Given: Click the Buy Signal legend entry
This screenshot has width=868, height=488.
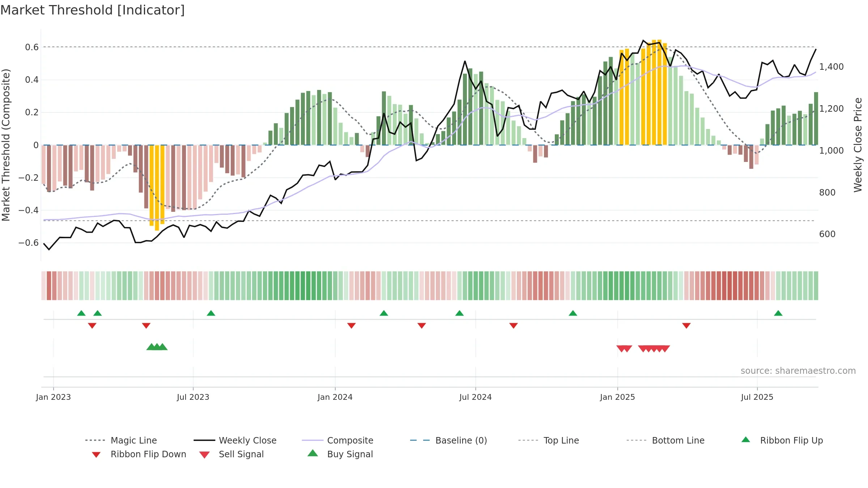Looking at the screenshot, I should [340, 454].
